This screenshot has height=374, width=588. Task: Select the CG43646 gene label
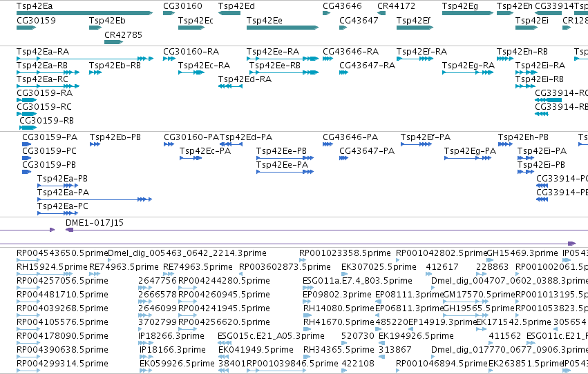point(342,6)
